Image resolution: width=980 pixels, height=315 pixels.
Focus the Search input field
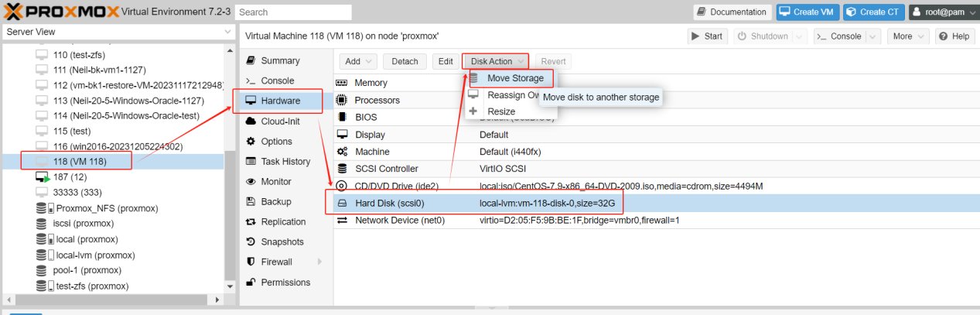293,12
